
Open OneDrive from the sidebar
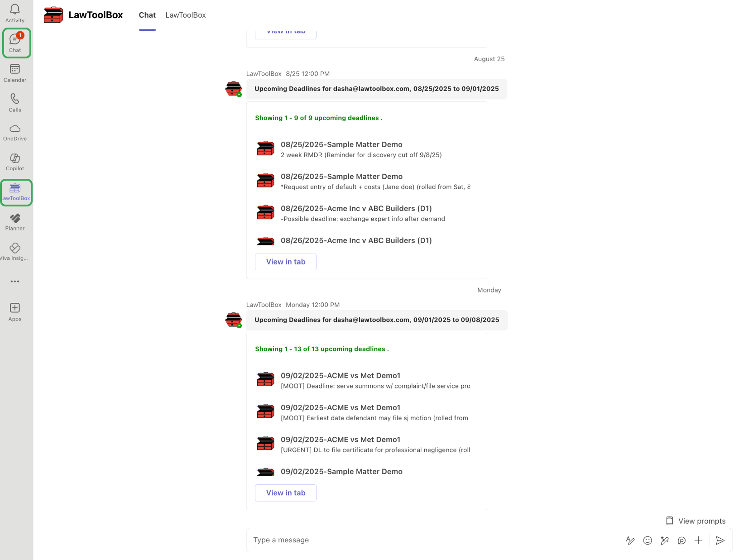click(x=15, y=133)
